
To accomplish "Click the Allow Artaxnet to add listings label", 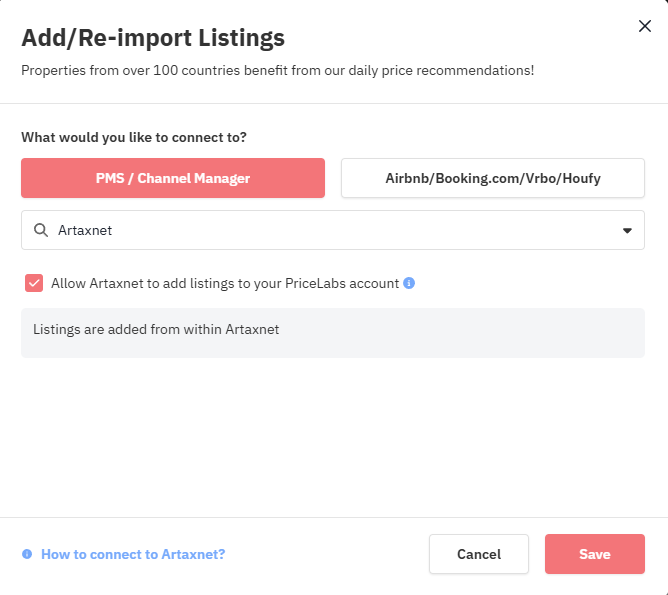I will pos(225,283).
